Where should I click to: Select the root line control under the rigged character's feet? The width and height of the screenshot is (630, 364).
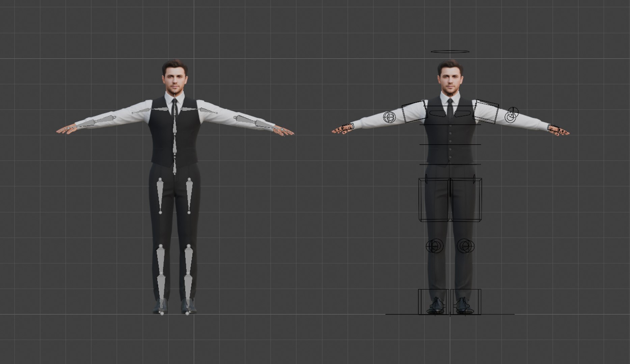pos(450,314)
